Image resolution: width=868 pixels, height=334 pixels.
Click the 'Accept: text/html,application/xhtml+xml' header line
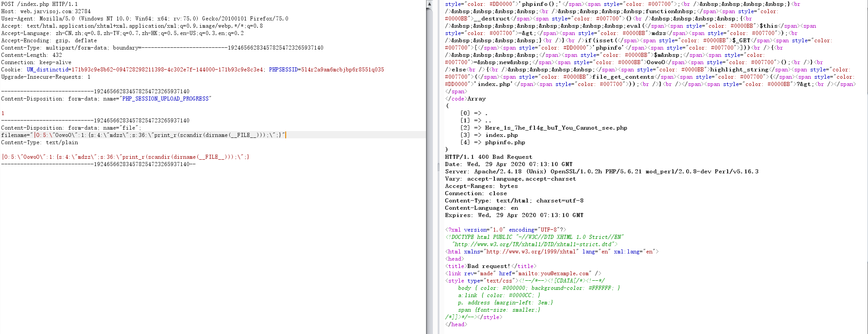click(132, 26)
